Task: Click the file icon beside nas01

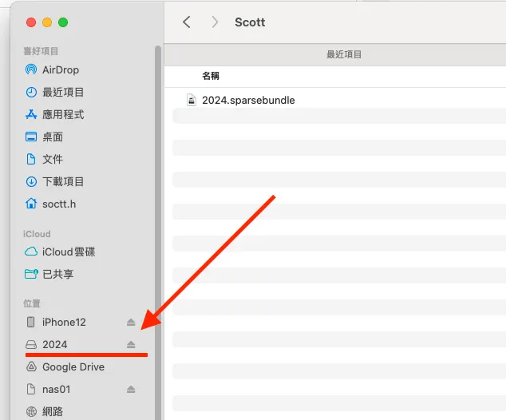Action: pyautogui.click(x=31, y=389)
